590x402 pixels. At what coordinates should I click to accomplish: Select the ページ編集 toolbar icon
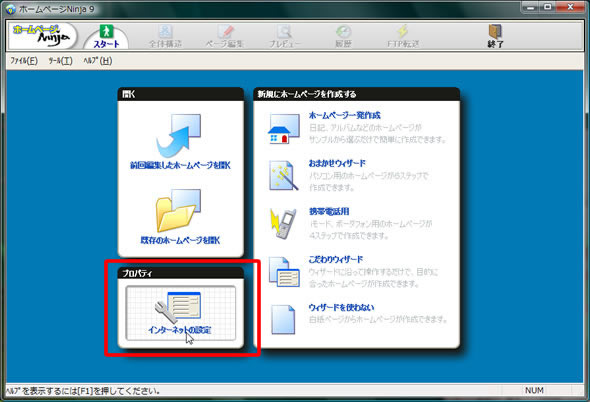[225, 37]
